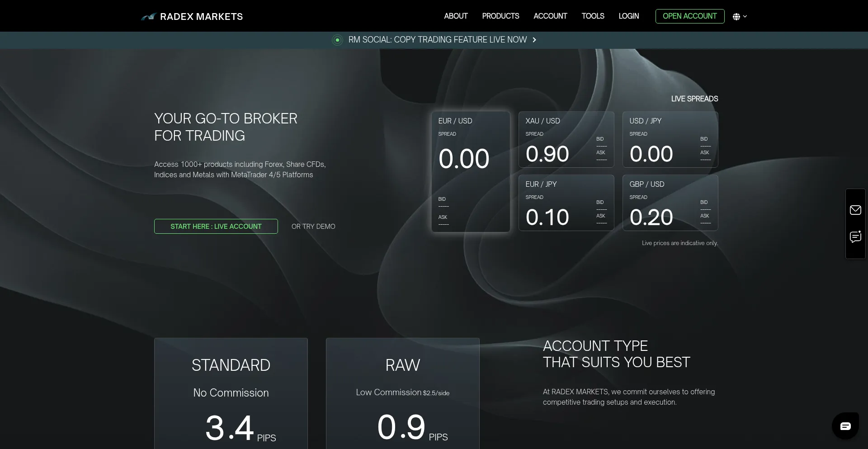
Task: Click the 0.9 PIPS value
Action: tap(412, 427)
